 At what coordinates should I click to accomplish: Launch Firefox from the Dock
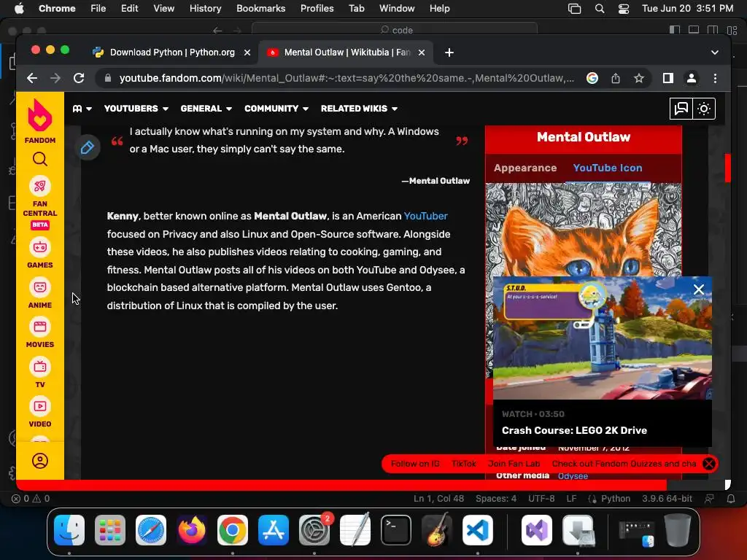click(192, 530)
